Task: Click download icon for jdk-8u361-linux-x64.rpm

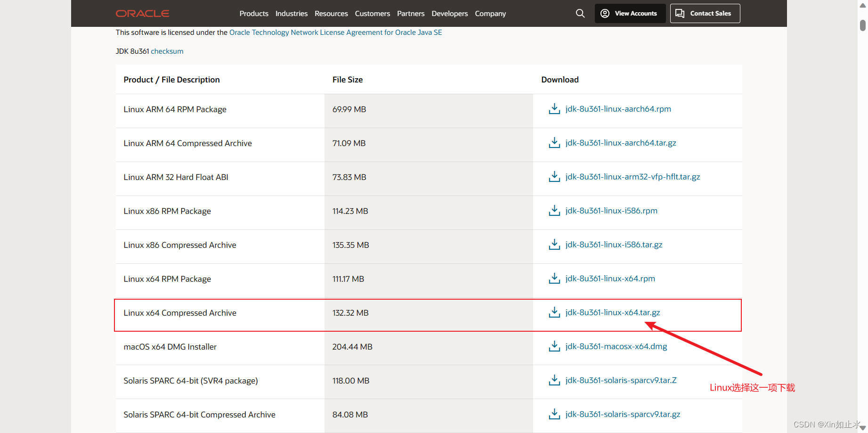Action: click(554, 278)
